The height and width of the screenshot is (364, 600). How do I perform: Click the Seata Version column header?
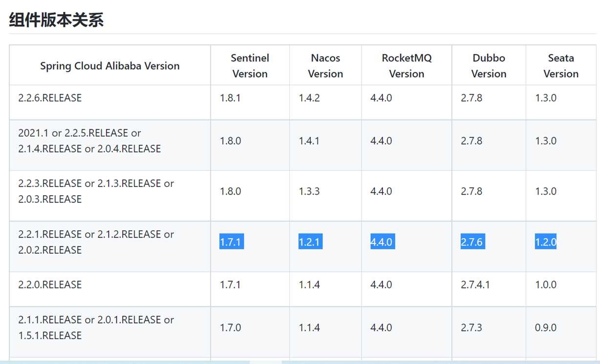pos(561,66)
